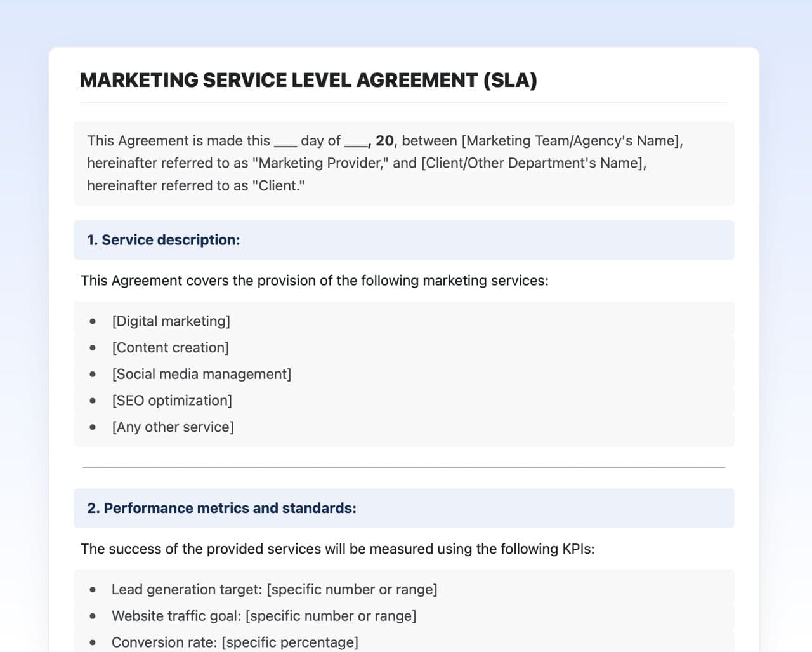The width and height of the screenshot is (812, 652).
Task: Click the sentence about measuring success with KPIs
Action: (x=337, y=549)
